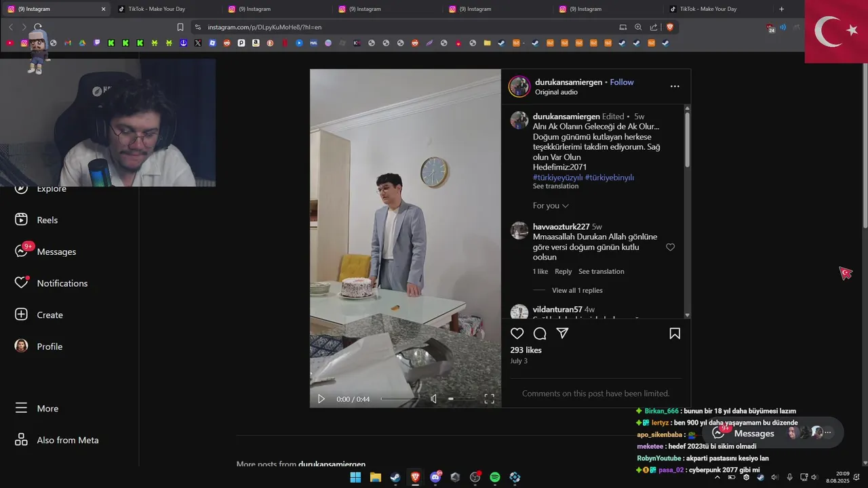Close the active Instagram tab

point(103,9)
